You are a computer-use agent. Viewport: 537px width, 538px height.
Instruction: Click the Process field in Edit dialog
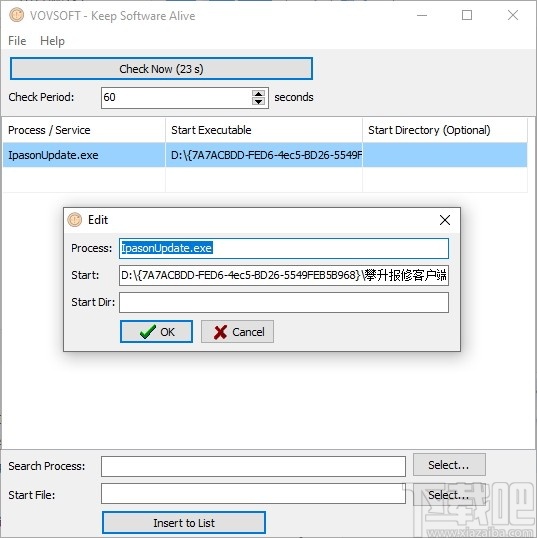[x=284, y=248]
